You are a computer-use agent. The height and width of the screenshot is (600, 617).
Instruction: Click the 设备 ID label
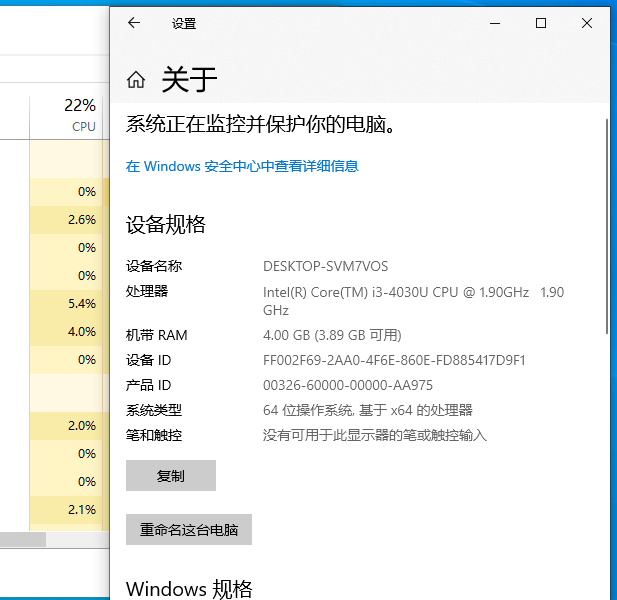148,360
